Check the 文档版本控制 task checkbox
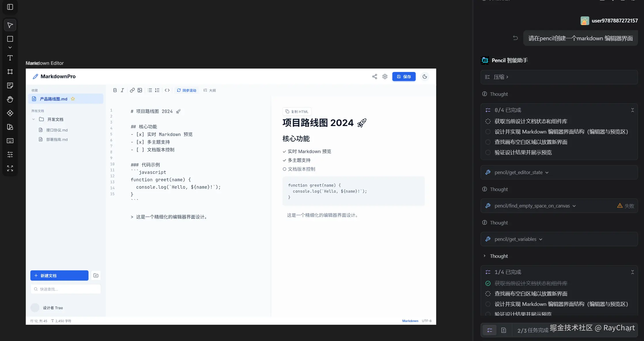 tap(284, 169)
